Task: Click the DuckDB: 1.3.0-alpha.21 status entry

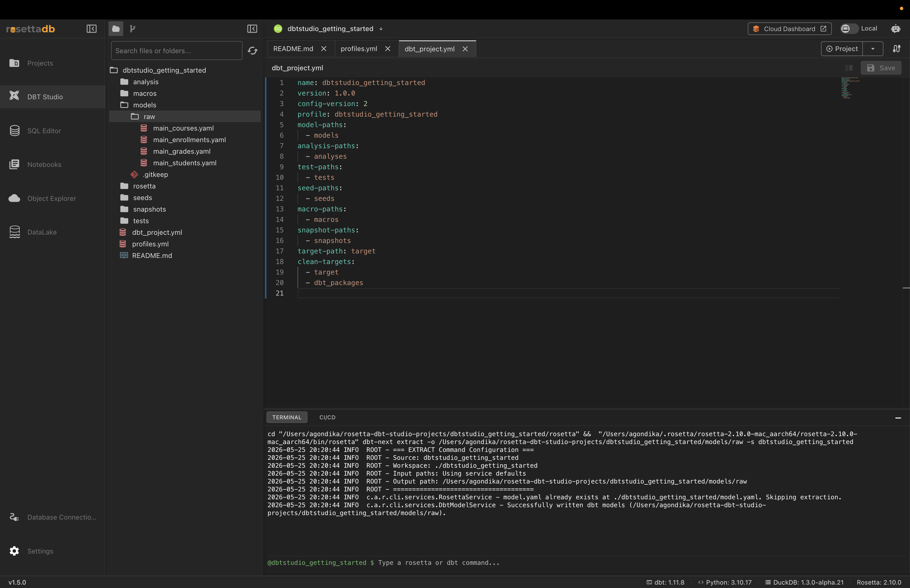Action: 804,582
